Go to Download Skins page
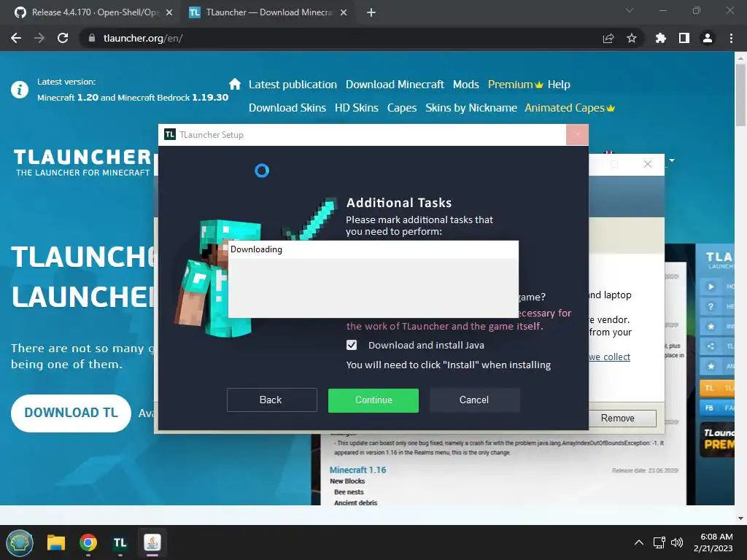Viewport: 747px width, 560px height. [287, 108]
